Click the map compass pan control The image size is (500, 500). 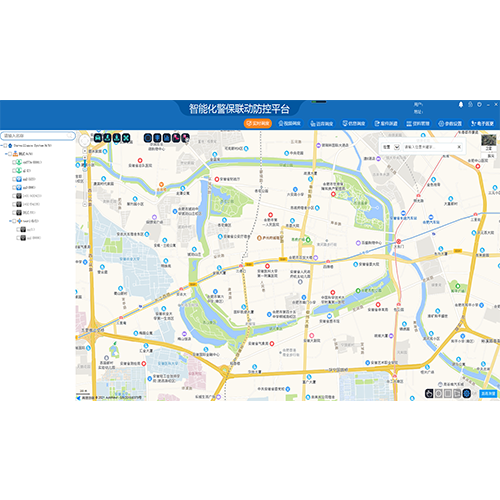pyautogui.click(x=85, y=141)
